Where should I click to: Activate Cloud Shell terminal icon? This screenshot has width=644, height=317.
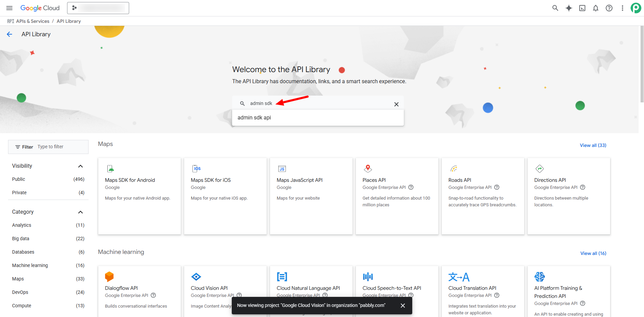[582, 8]
